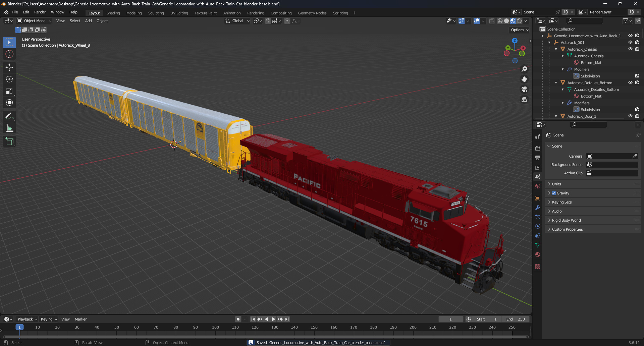
Task: Switch to Geometry Nodes workspace tab
Action: click(312, 13)
